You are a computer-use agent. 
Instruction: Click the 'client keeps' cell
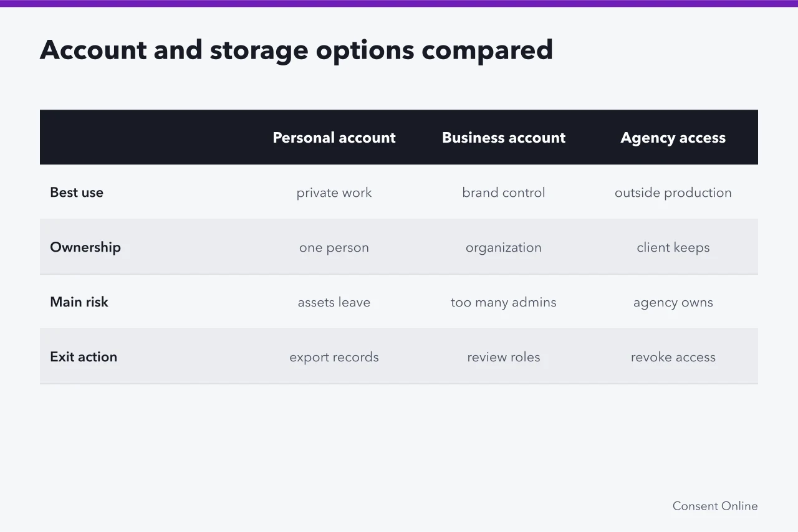(673, 248)
